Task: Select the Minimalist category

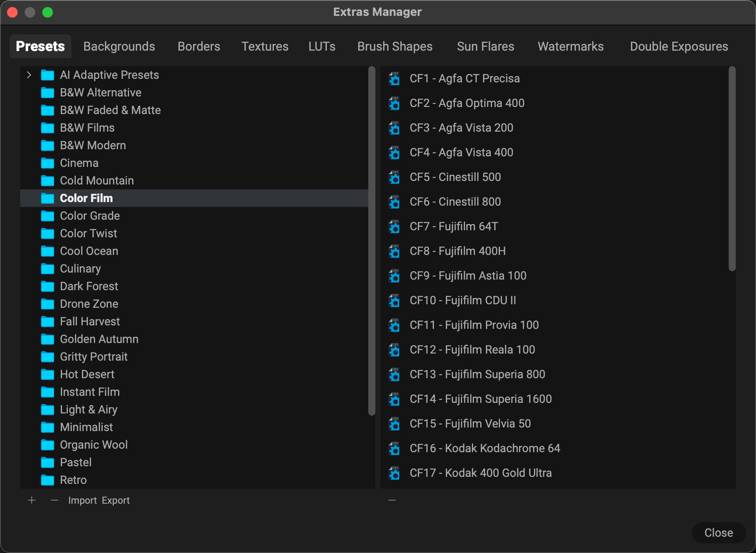Action: pos(194,427)
